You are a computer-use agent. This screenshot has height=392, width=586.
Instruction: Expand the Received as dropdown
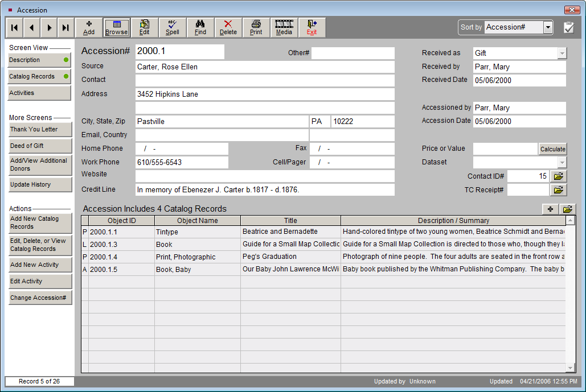pyautogui.click(x=562, y=53)
